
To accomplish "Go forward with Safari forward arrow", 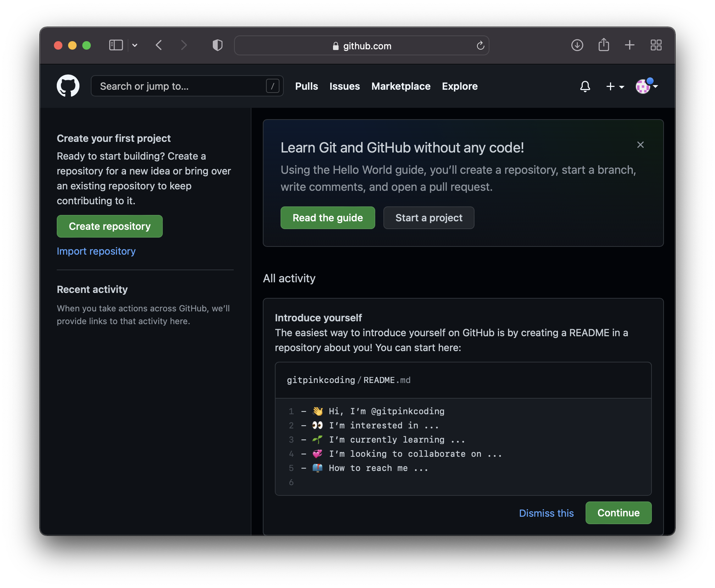I will (184, 45).
